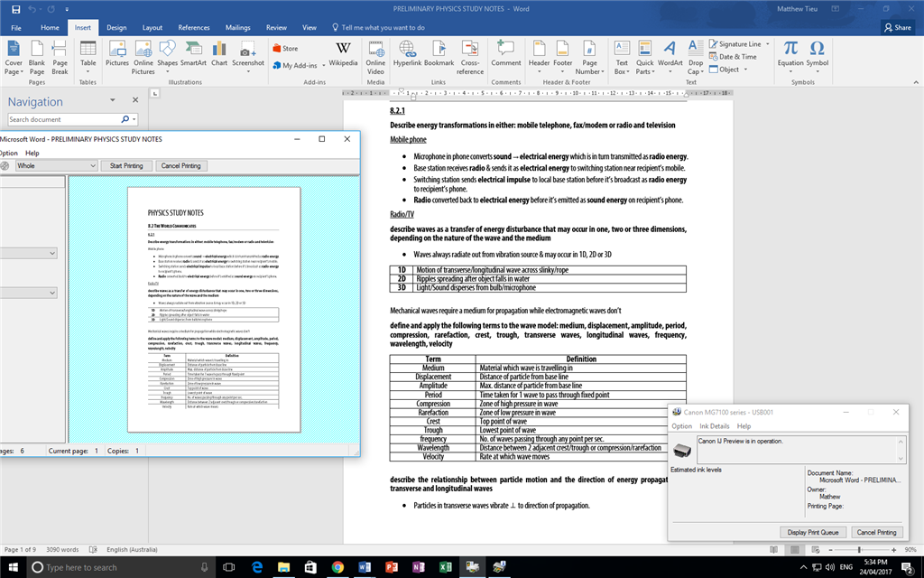Click the Type here to search box

pos(121,567)
